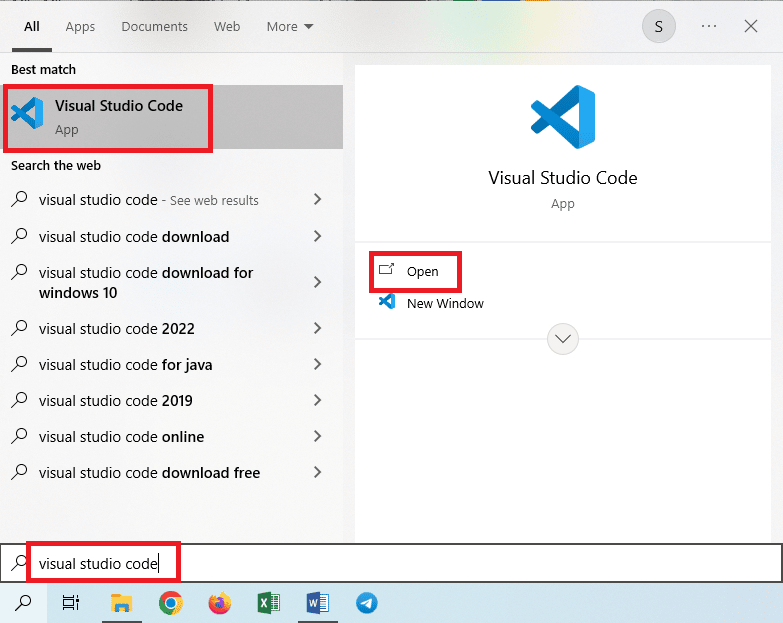783x623 pixels.
Task: Click the search box containing 'visual studio code'
Action: point(392,563)
